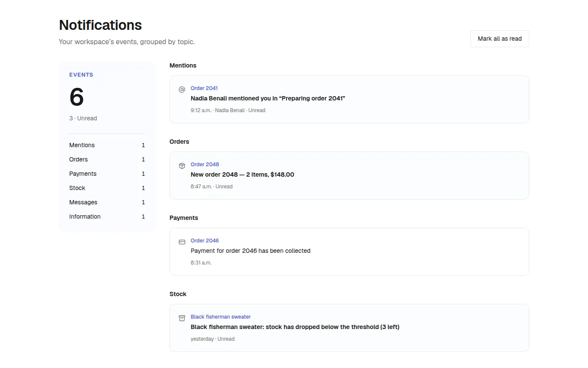Click the "8:47 a.m. · Unread" timestamp
The height and width of the screenshot is (368, 588).
(211, 187)
